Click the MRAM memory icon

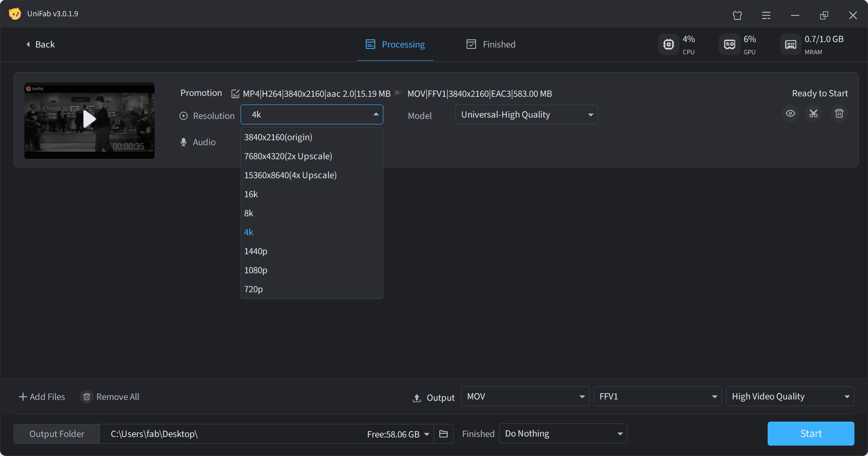(790, 44)
